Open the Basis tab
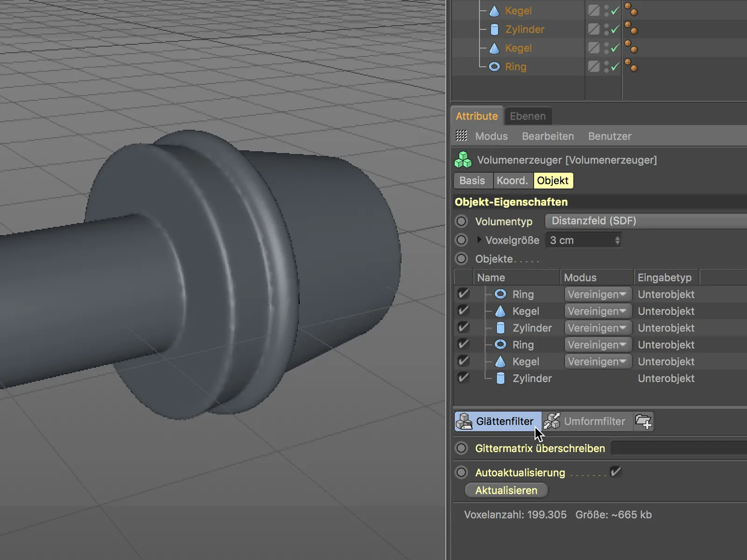Image resolution: width=747 pixels, height=560 pixels. [472, 181]
